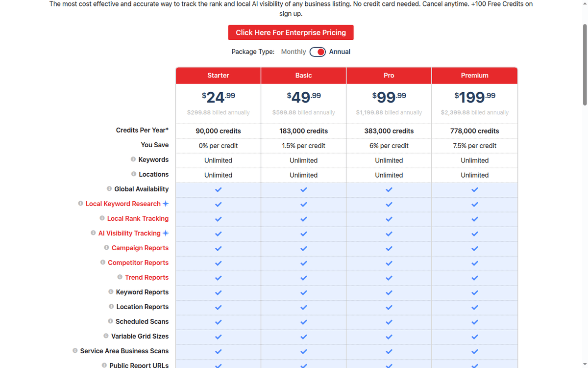
Task: Click the info icon next to Location Reports
Action: (111, 307)
